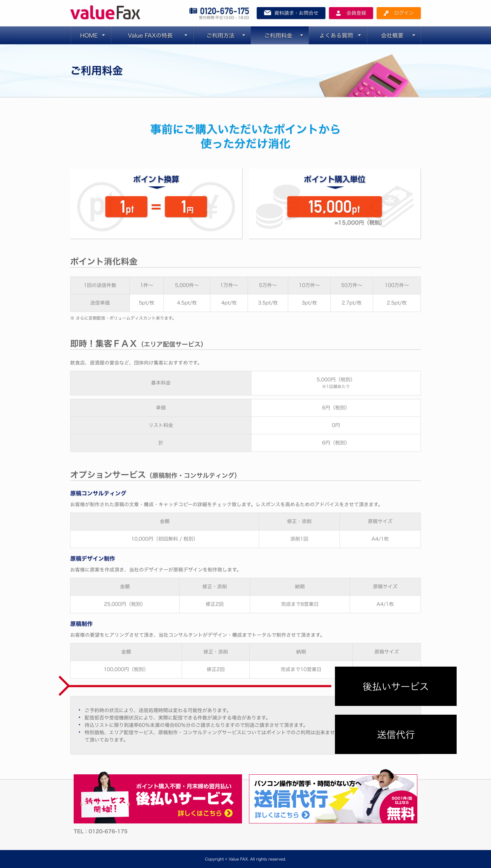The height and width of the screenshot is (868, 491).
Task: Select the ご利用料金 navigation tab
Action: [278, 35]
